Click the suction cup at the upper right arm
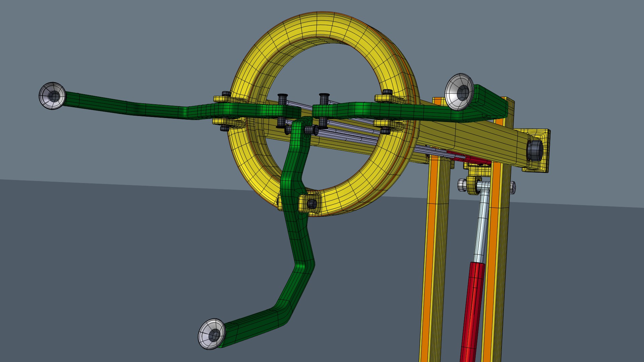The height and width of the screenshot is (362, 644). pyautogui.click(x=460, y=92)
